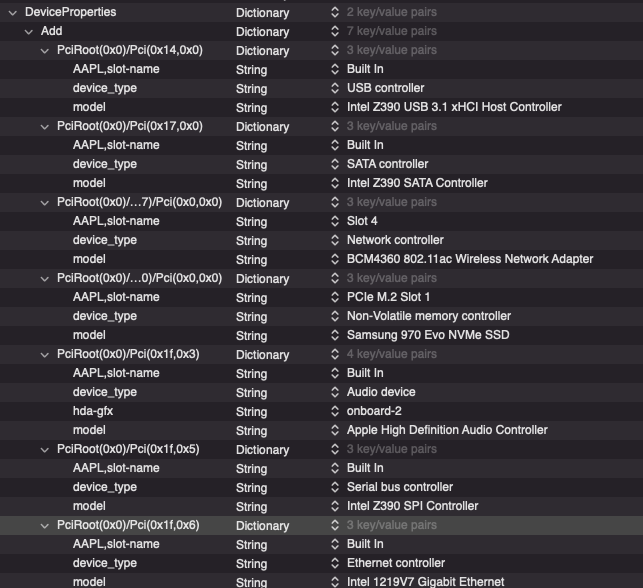Collapse the PciRoot(0x0)/Pci(0x1f,0x5) entry
This screenshot has height=588, width=643.
click(x=45, y=449)
